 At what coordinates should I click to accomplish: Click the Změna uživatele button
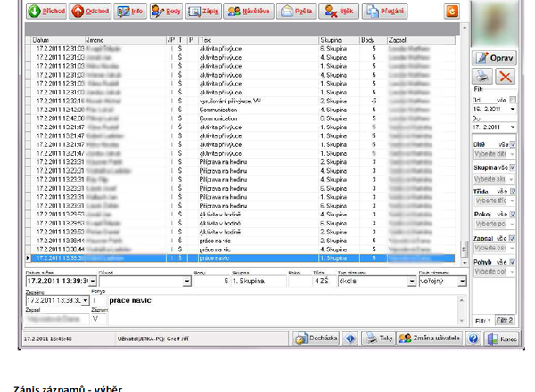tap(430, 339)
